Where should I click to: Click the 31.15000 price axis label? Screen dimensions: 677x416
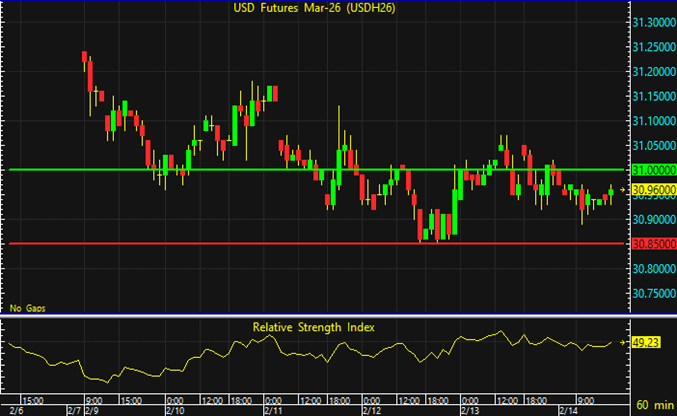pos(649,97)
